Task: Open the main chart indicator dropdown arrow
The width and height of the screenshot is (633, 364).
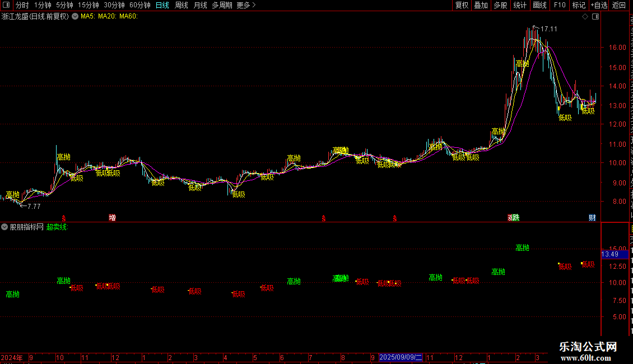Action: 75,16
